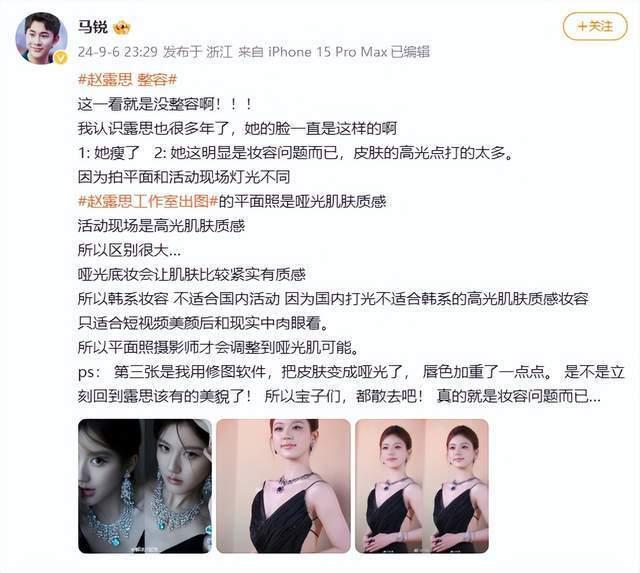Click the line 因为拍平面和活动现场灯光不同
The image size is (640, 573).
click(x=184, y=177)
